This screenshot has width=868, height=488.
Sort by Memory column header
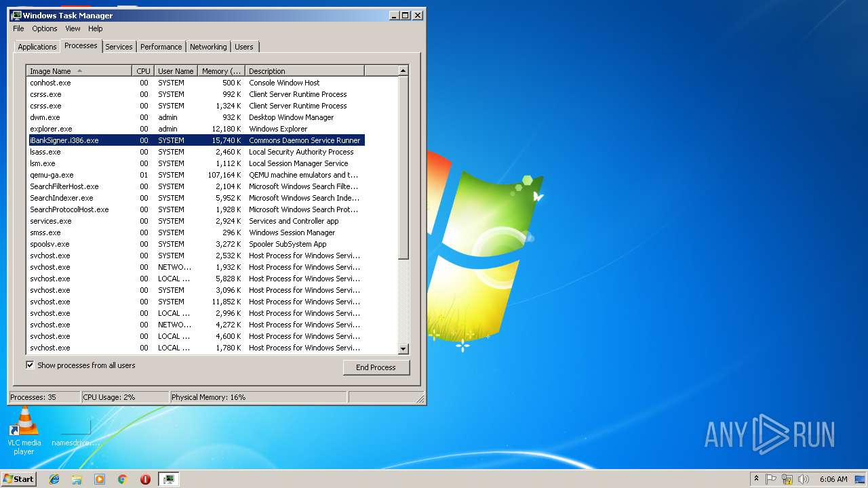tap(221, 70)
